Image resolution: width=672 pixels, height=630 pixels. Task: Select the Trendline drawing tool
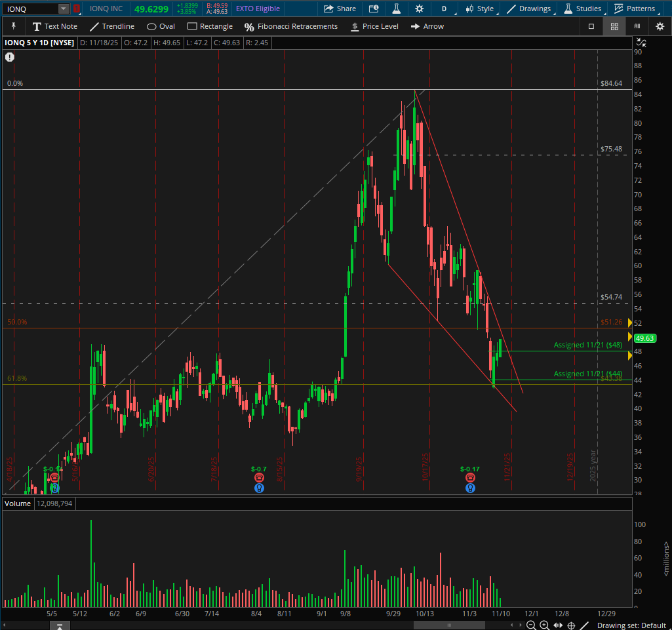tap(112, 26)
